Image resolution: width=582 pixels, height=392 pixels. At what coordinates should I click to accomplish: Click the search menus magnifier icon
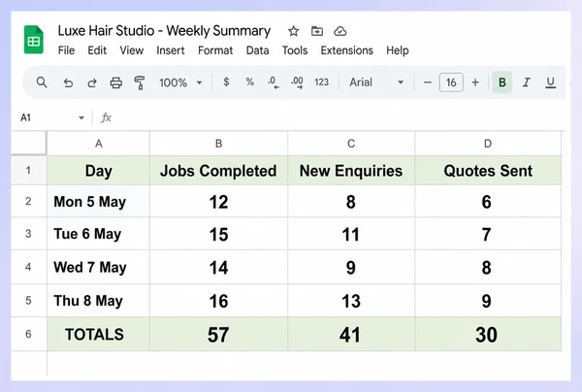pos(42,82)
